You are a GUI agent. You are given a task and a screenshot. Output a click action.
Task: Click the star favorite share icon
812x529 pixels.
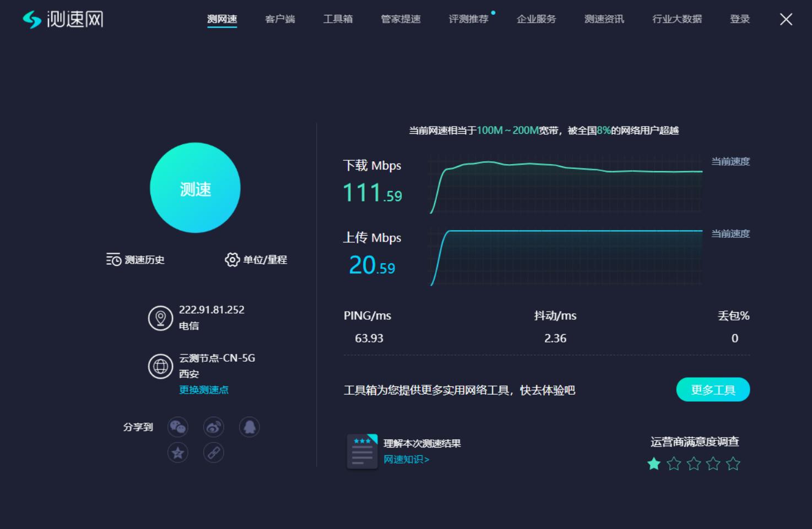point(177,452)
